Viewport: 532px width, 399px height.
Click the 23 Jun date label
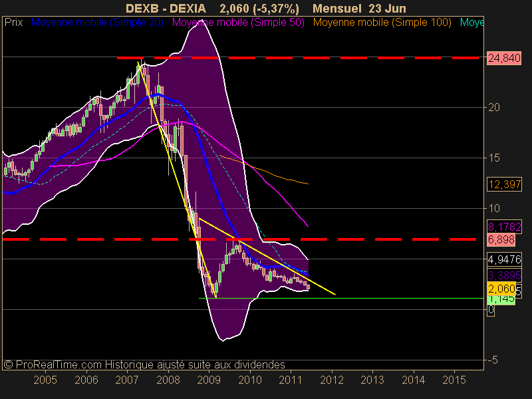point(388,8)
